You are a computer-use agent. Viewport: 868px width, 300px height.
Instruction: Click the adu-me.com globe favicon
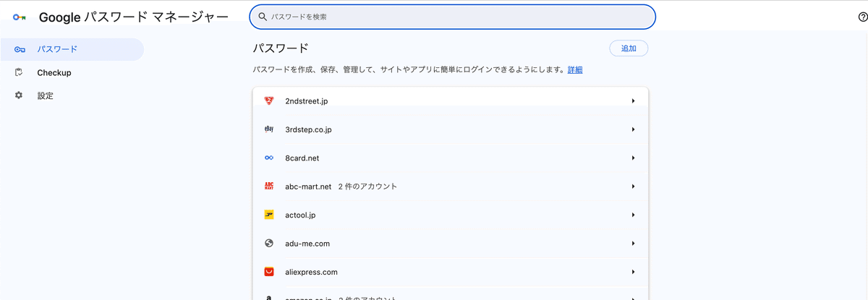(x=269, y=244)
